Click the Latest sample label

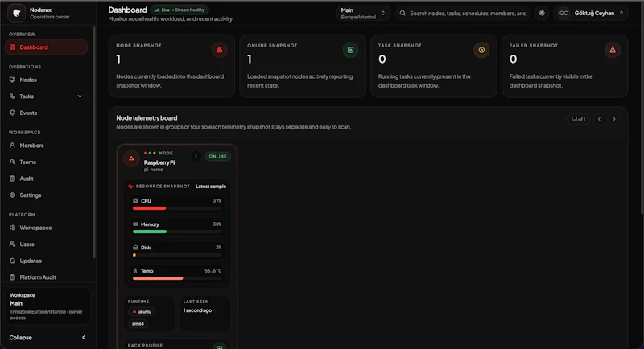[211, 187]
